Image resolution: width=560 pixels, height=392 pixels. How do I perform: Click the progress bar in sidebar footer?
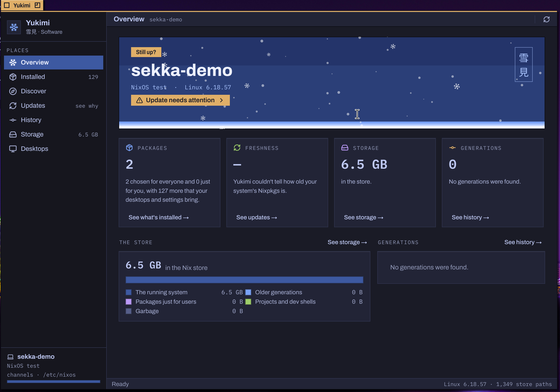point(54,382)
